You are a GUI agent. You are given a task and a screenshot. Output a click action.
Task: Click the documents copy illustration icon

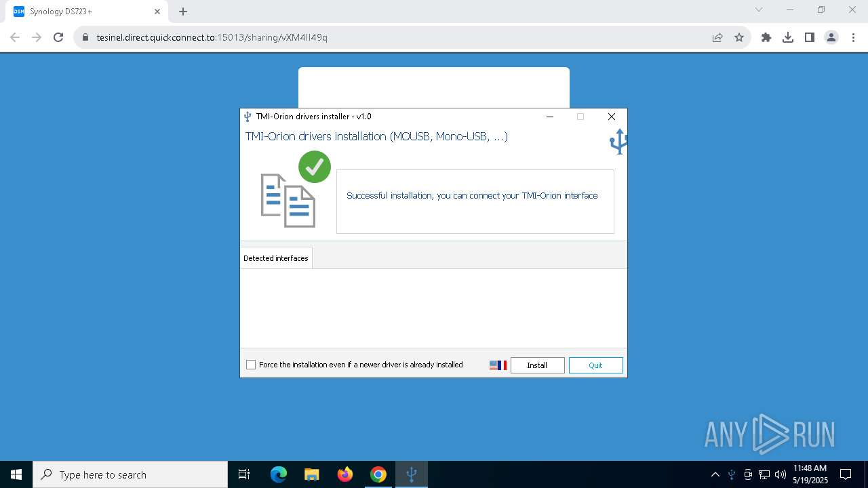point(288,200)
